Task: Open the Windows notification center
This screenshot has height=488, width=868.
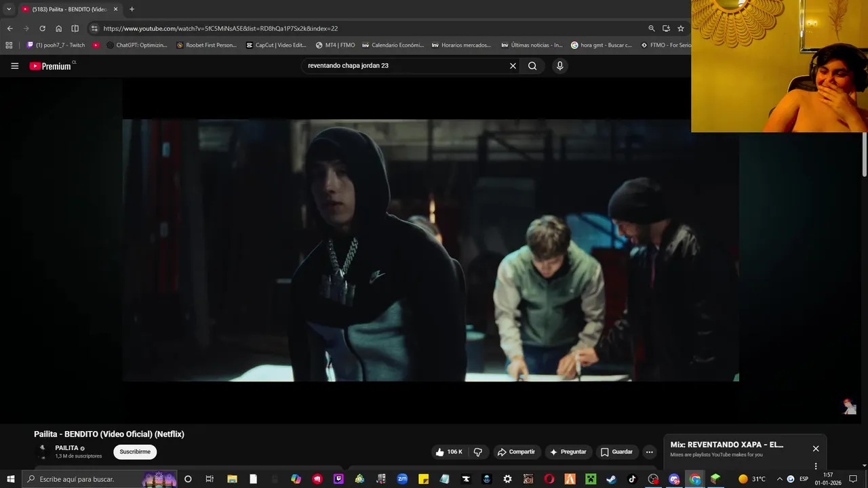Action: [x=853, y=479]
